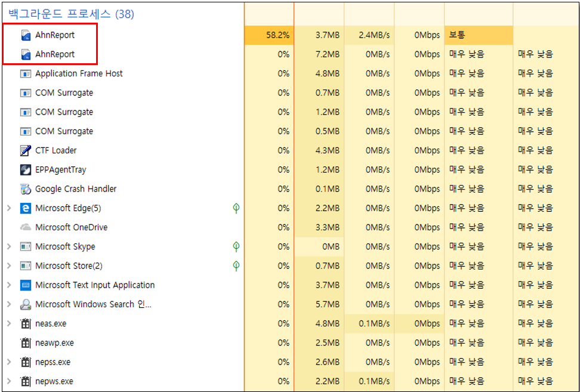Click the EPPAgentTray icon
The image size is (580, 392).
26,169
